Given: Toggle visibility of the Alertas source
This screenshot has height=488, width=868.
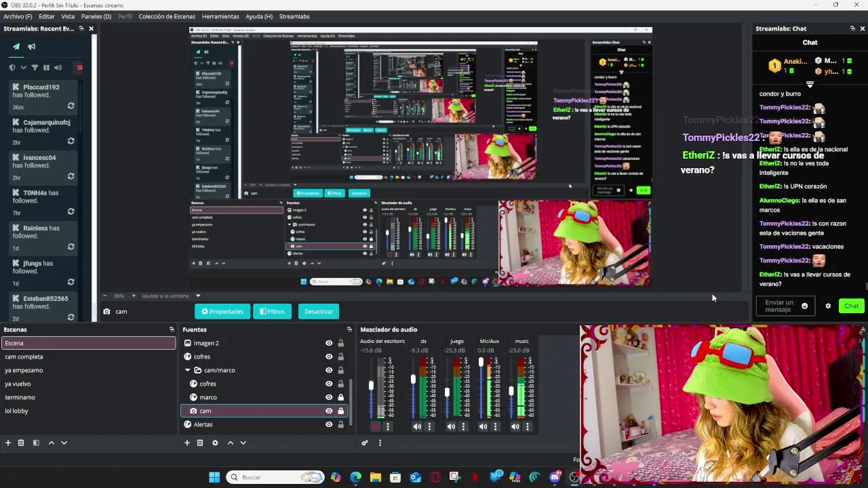Looking at the screenshot, I should [x=329, y=424].
